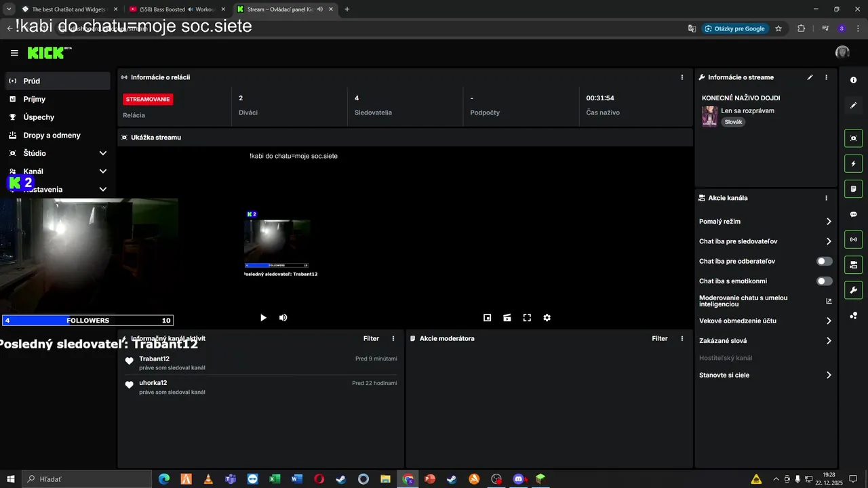The width and height of the screenshot is (868, 488).
Task: Click follower uhorka12 in activity feed
Action: 153,383
